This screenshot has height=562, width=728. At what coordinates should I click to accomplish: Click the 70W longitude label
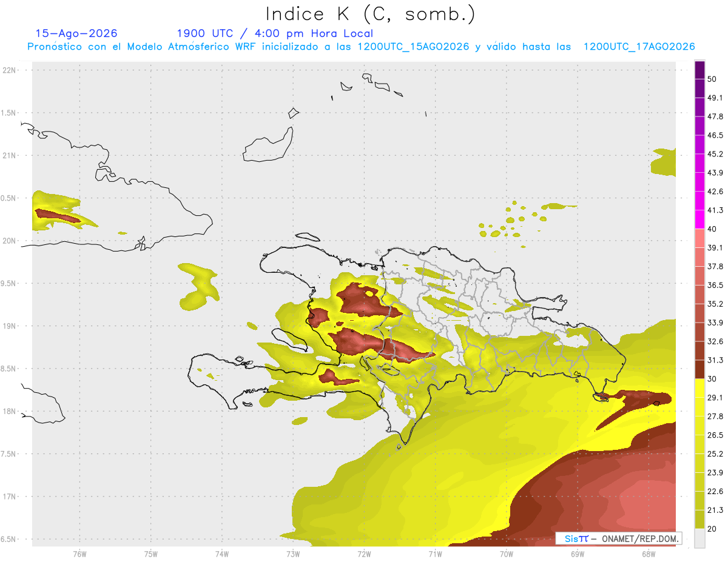[x=507, y=554]
